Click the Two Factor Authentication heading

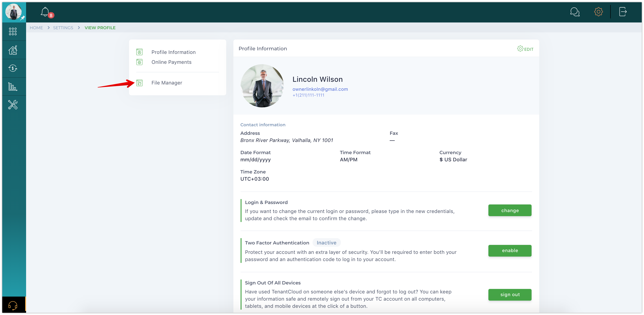277,243
